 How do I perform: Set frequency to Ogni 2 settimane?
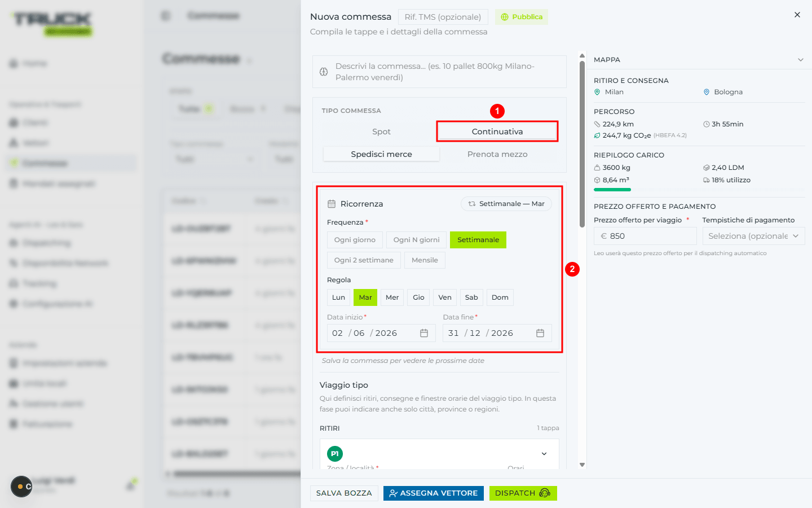(364, 260)
